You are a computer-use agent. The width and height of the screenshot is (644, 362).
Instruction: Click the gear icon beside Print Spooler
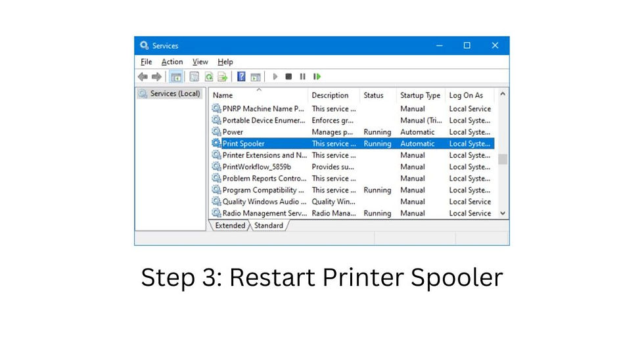coord(216,143)
